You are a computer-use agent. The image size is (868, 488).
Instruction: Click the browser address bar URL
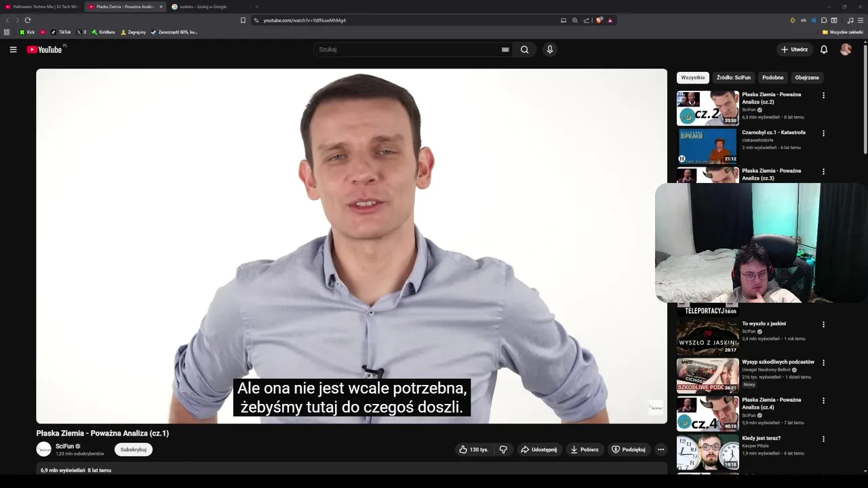[304, 20]
